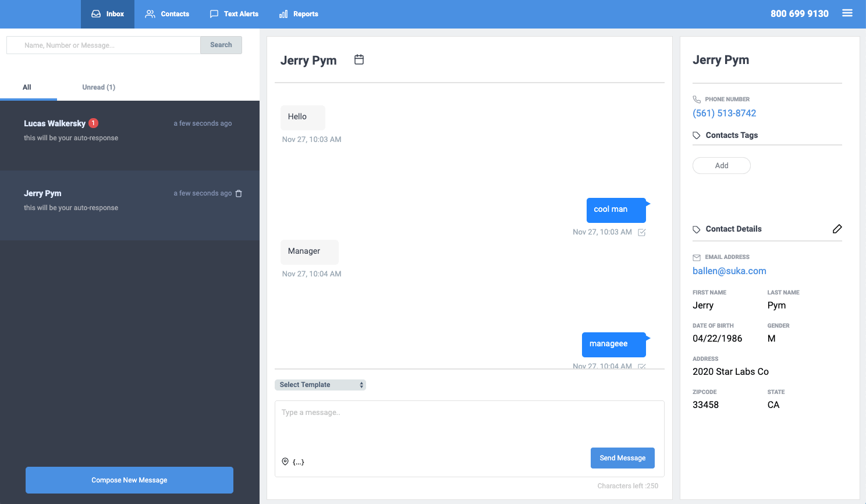The height and width of the screenshot is (504, 866).
Task: Show the Unread (1) tab
Action: click(x=98, y=87)
